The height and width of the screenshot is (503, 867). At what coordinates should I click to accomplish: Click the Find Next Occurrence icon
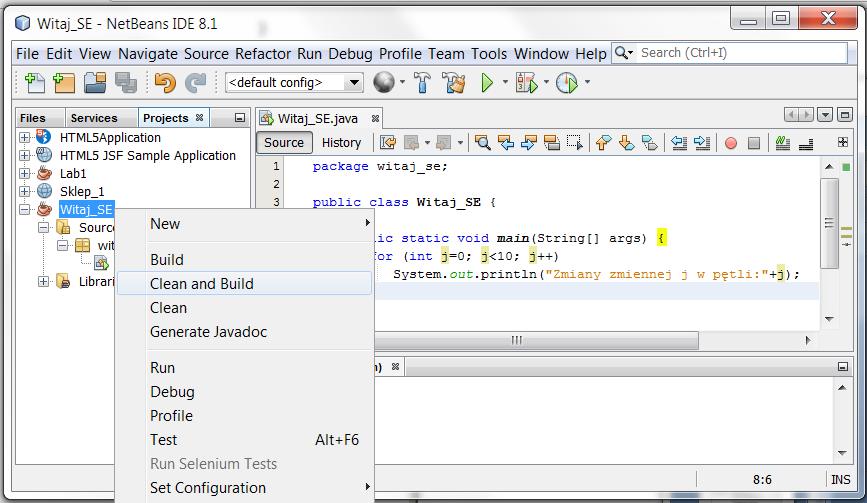(529, 143)
